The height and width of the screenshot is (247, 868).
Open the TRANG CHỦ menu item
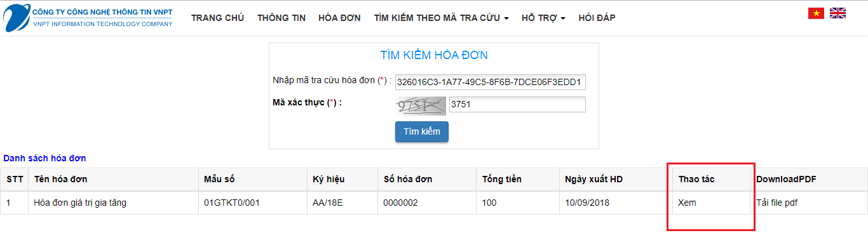pyautogui.click(x=217, y=18)
